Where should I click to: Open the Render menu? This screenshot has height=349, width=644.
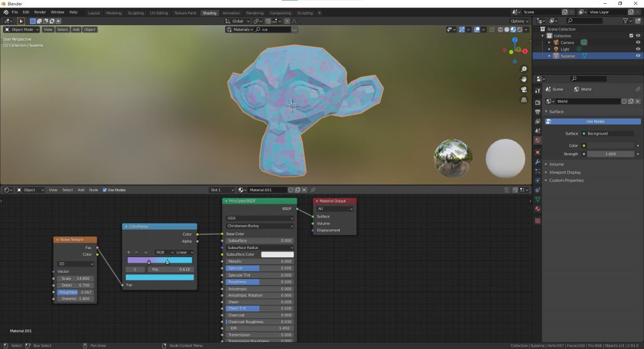(40, 13)
